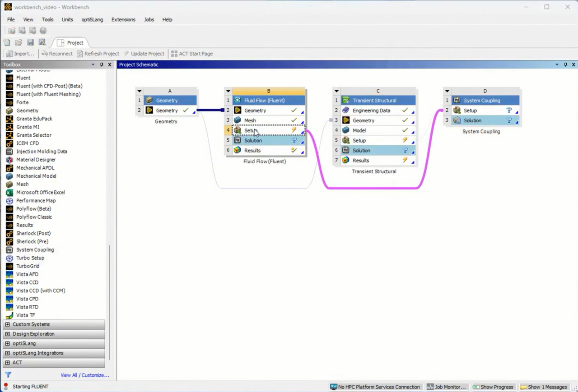Expand the Custom Systems toolbox group
This screenshot has height=392, width=578.
[7, 324]
